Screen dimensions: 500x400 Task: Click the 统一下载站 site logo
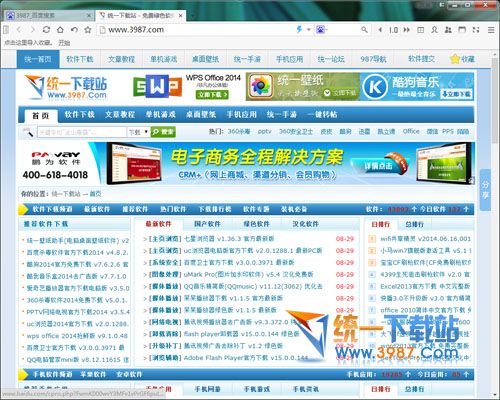[66, 87]
